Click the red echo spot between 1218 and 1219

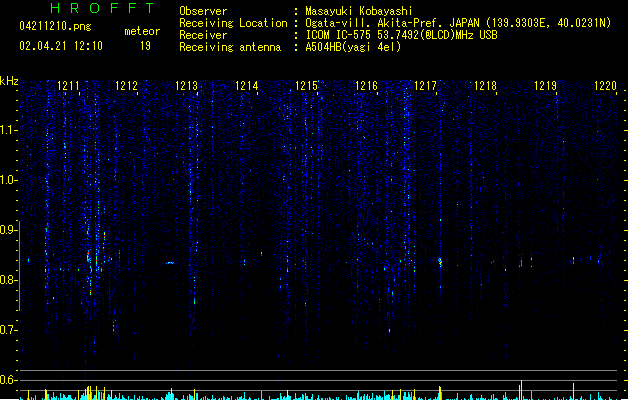[521, 263]
